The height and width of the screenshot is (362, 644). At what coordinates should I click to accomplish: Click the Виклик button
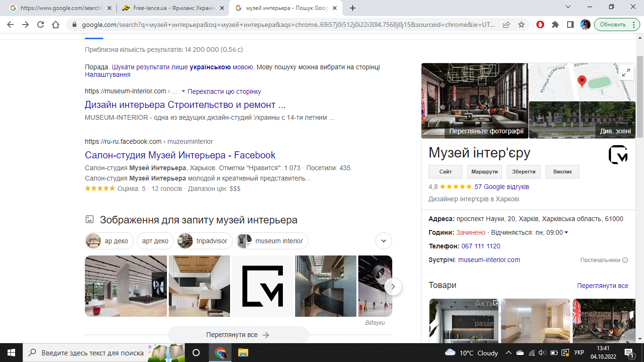point(562,172)
